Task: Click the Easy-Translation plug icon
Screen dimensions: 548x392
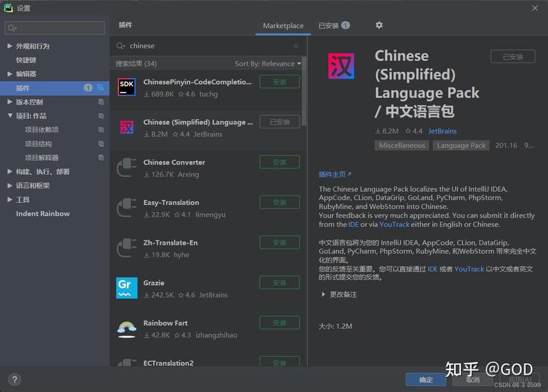Action: (x=127, y=208)
